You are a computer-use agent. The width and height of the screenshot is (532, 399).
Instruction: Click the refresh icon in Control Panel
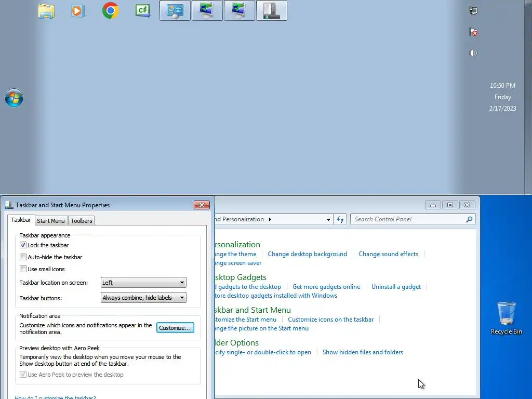tap(340, 220)
